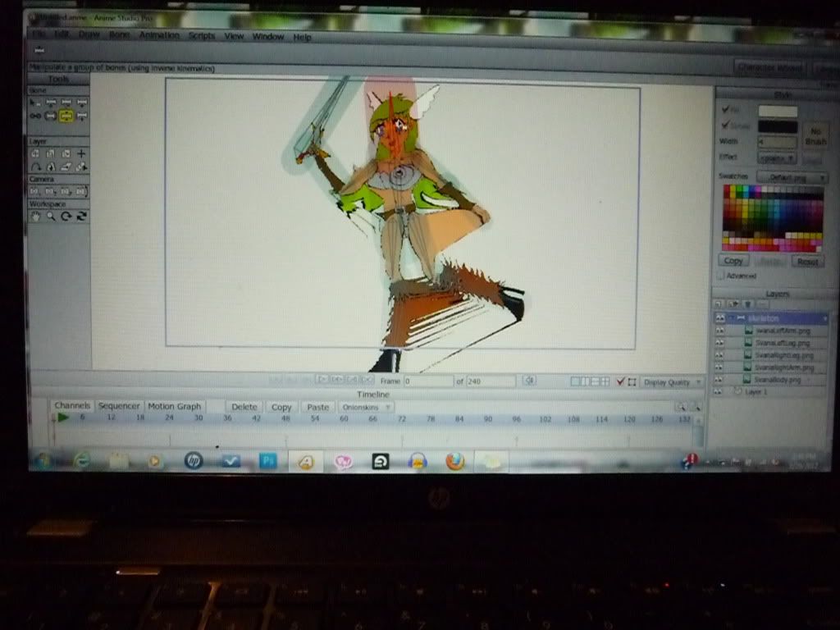Open the Swatches Default.png dropdown
840x630 pixels.
792,177
